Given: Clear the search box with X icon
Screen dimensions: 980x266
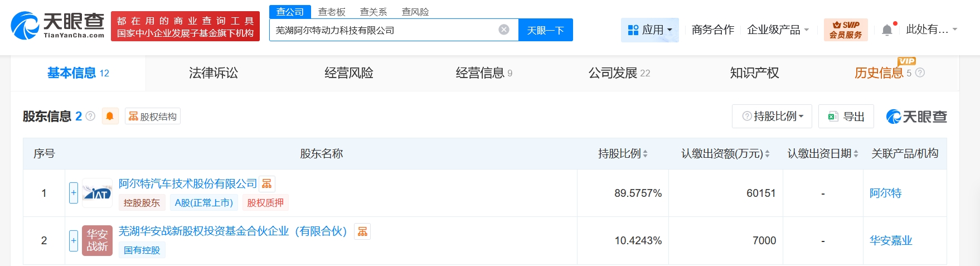Looking at the screenshot, I should click(x=504, y=30).
